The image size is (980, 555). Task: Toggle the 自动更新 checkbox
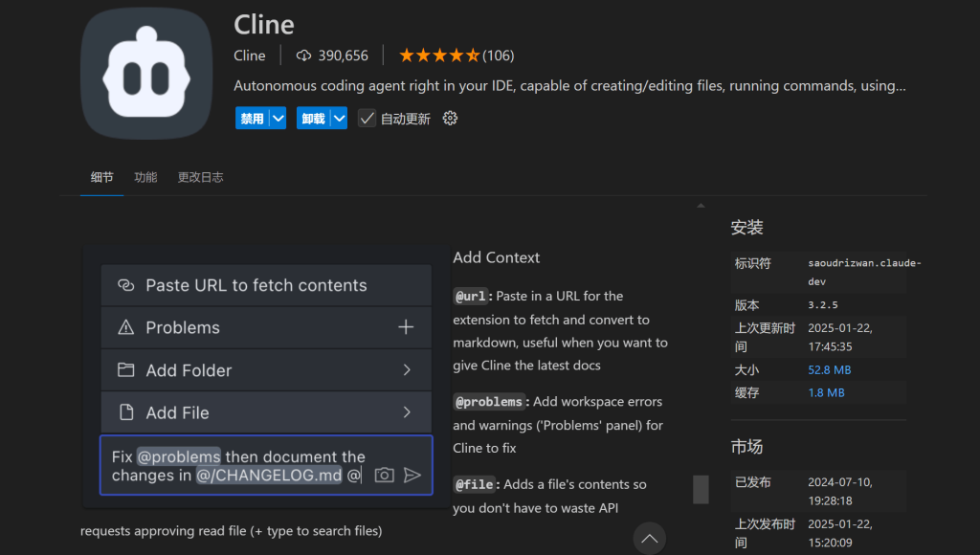coord(367,119)
